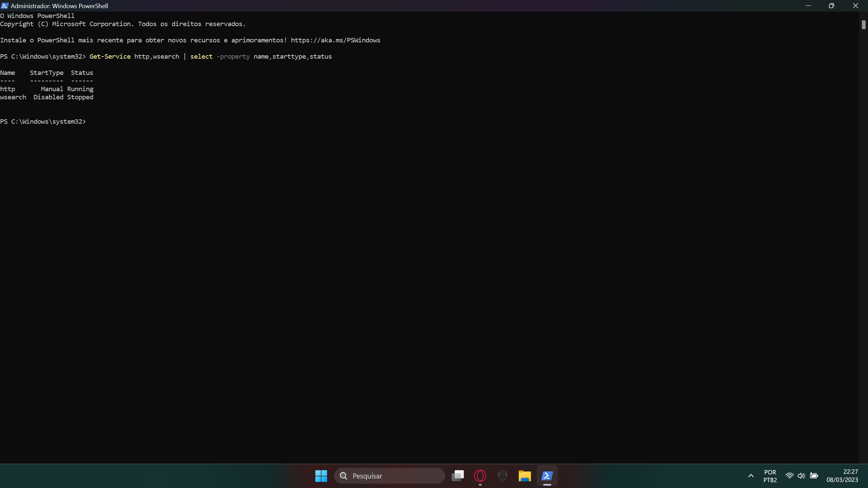Click the Copyright (C) Microsoft Corporation line

click(123, 24)
